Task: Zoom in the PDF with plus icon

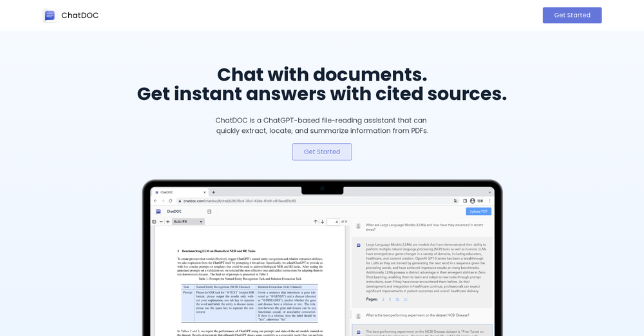Action: (x=168, y=222)
